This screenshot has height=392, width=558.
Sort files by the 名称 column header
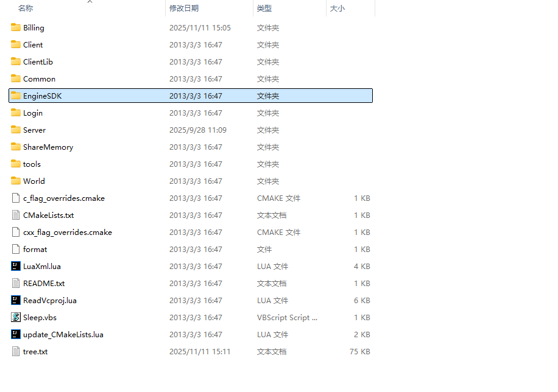[26, 9]
